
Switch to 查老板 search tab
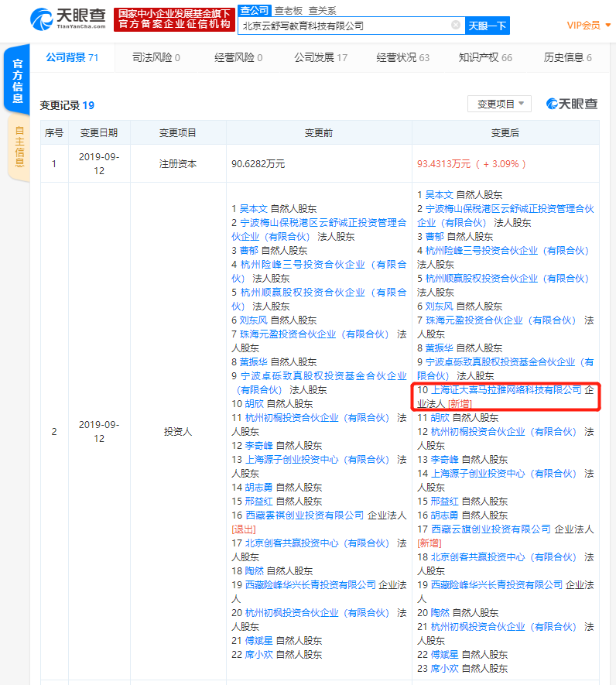tap(289, 10)
